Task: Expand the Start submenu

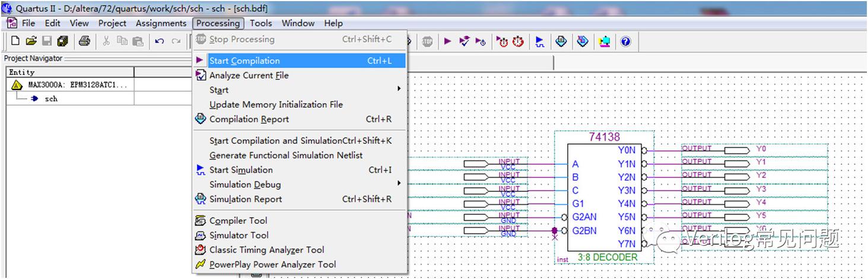Action: pos(299,90)
